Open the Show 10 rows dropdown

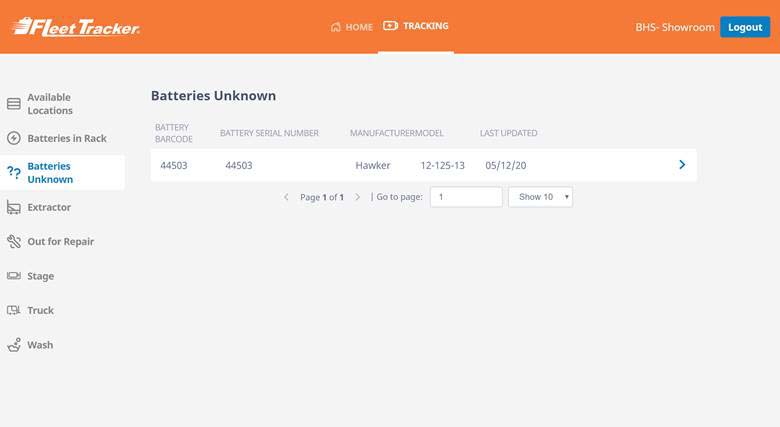click(x=540, y=197)
